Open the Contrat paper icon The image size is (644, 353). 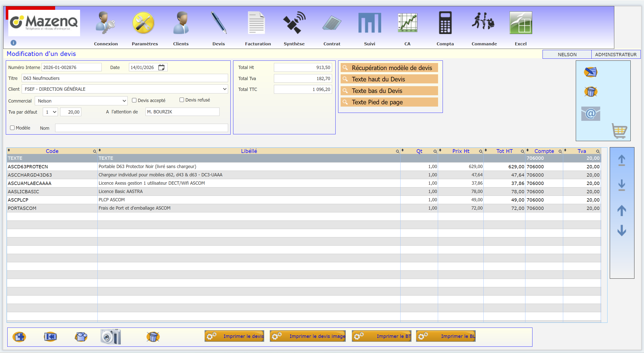tap(332, 23)
